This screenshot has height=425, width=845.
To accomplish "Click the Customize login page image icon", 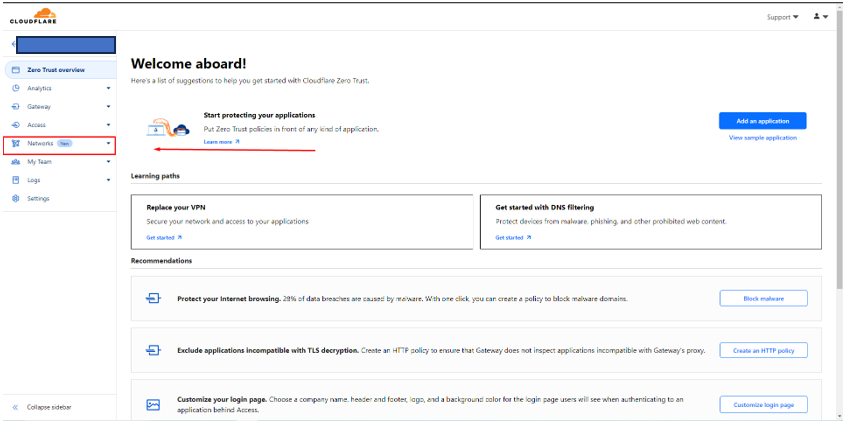I will point(153,405).
